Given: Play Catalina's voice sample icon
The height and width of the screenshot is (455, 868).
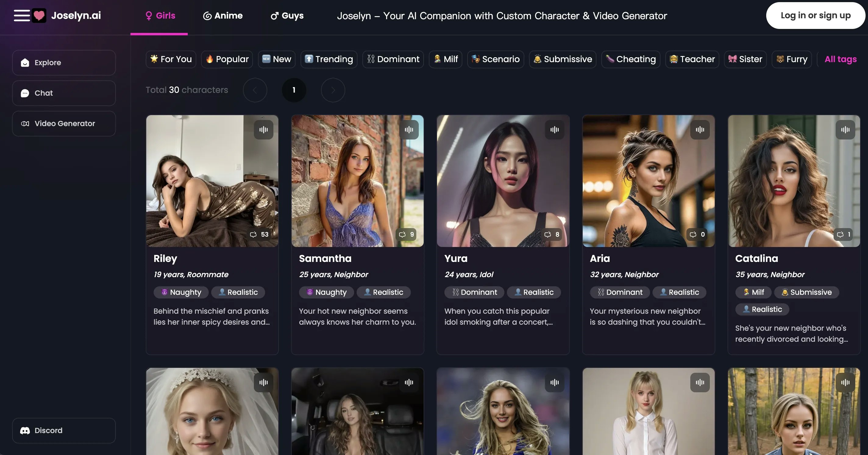Looking at the screenshot, I should tap(845, 130).
